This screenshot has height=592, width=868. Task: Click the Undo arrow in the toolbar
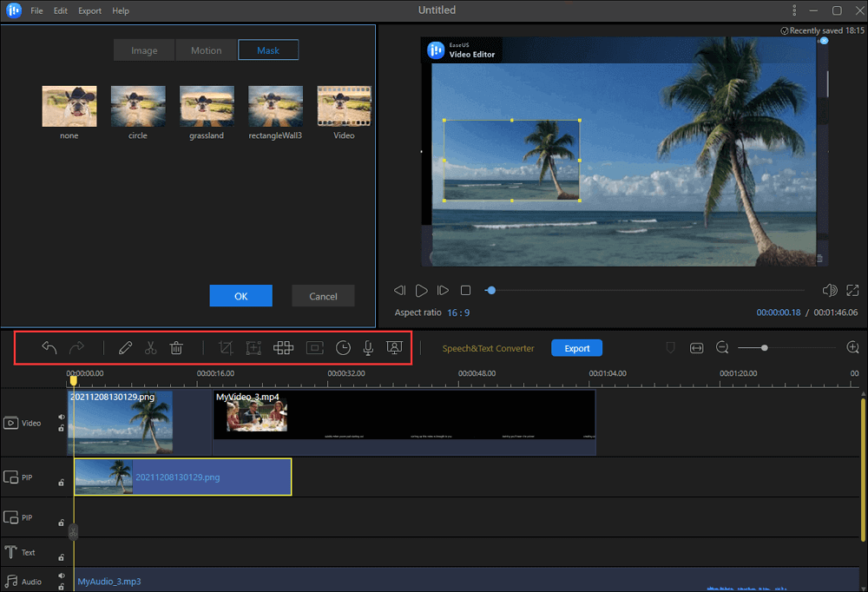(49, 348)
